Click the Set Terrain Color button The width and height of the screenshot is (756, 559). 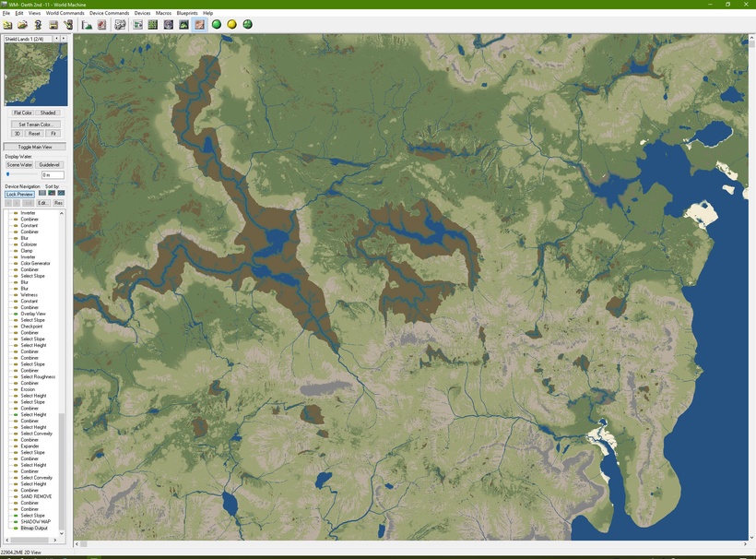tap(37, 124)
